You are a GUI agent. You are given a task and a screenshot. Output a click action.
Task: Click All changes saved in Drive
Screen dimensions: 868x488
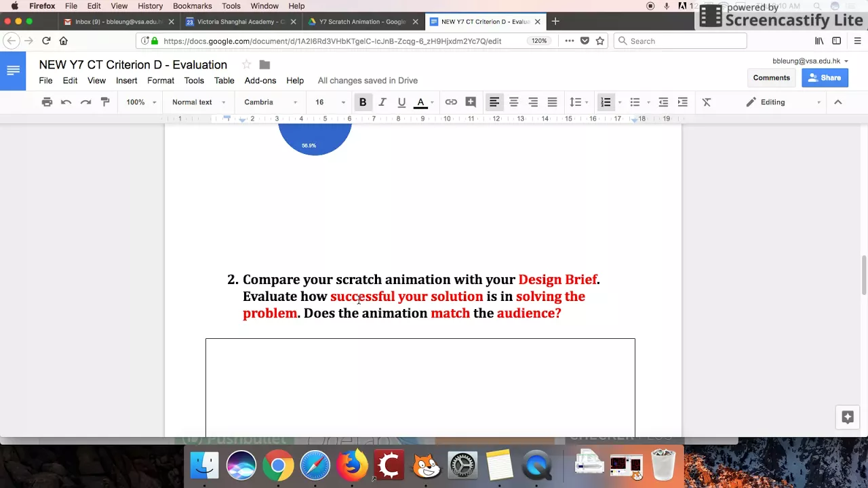368,81
